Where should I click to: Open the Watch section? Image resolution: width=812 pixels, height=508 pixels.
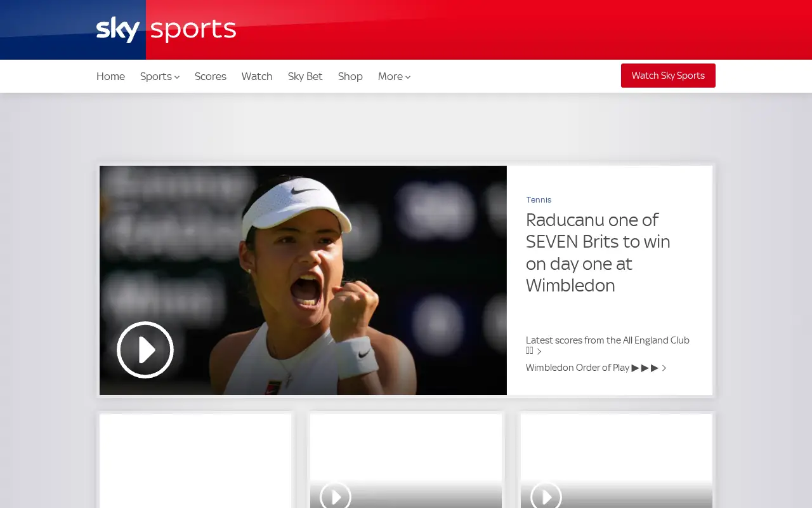click(257, 76)
